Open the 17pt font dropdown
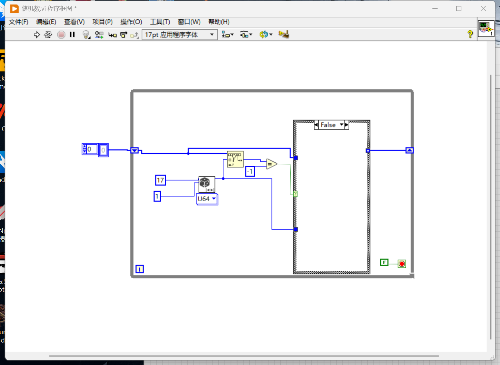 pyautogui.click(x=180, y=35)
